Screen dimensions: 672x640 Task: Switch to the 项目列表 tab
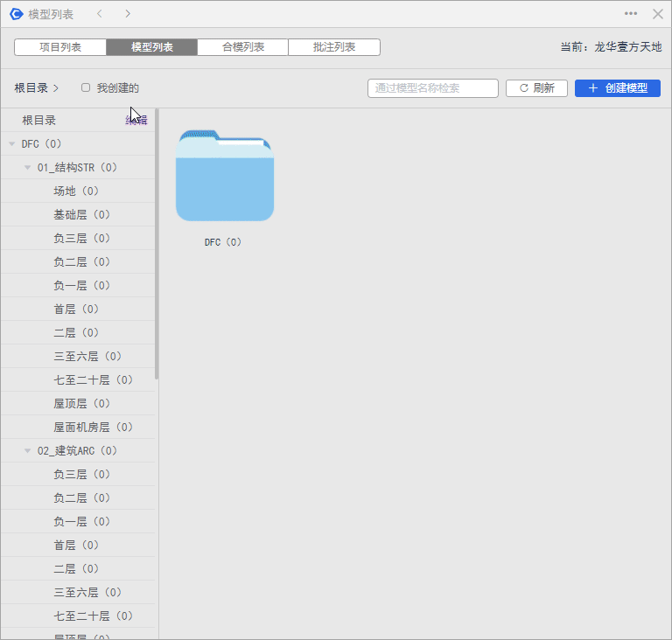click(60, 47)
